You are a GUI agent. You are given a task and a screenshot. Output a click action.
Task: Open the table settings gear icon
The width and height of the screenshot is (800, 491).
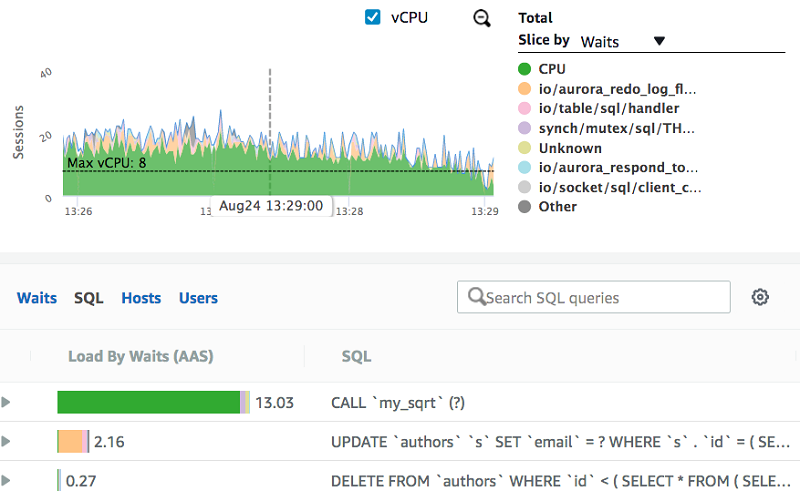coord(760,297)
